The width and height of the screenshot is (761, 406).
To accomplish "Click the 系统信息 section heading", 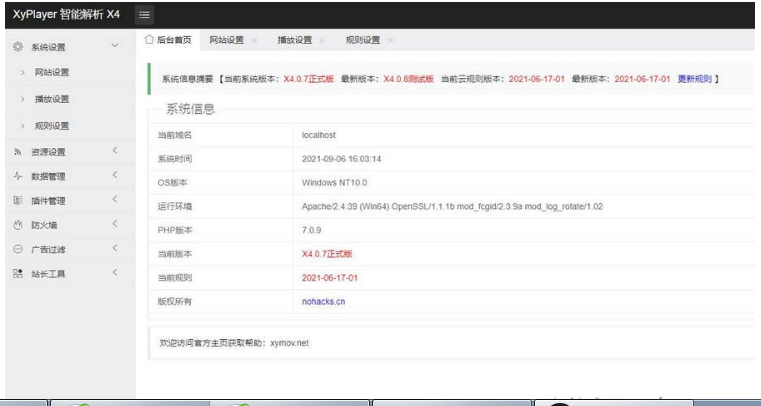I will point(190,109).
